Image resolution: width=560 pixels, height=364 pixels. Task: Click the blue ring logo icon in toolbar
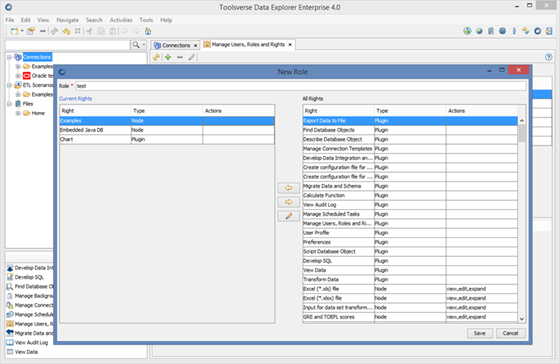pos(538,31)
